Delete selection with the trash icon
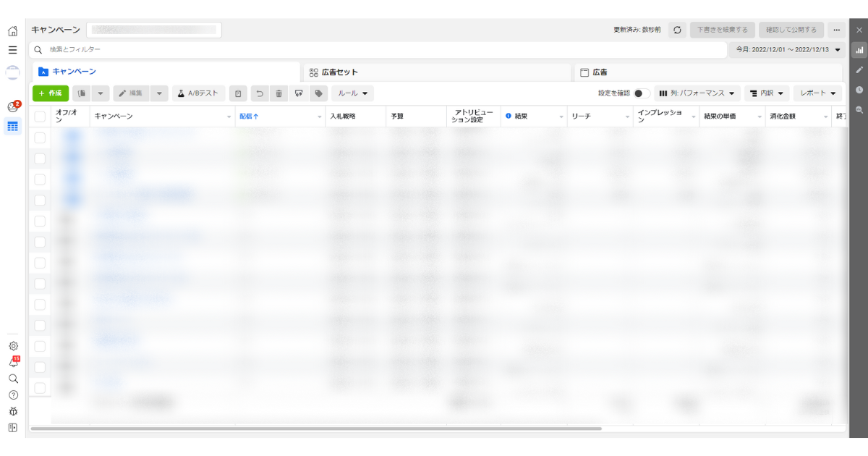The height and width of the screenshot is (456, 868). 279,93
